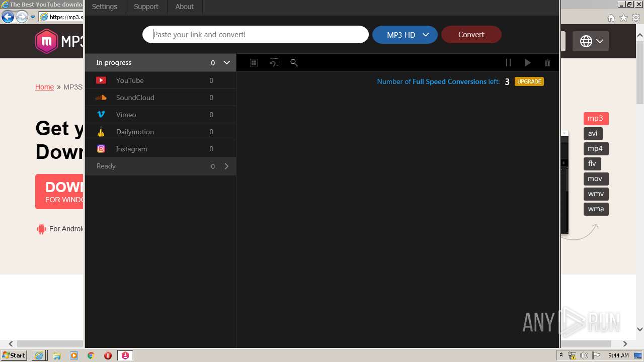The height and width of the screenshot is (362, 644).
Task: Open the webpage language globe dropdown
Action: 591,41
